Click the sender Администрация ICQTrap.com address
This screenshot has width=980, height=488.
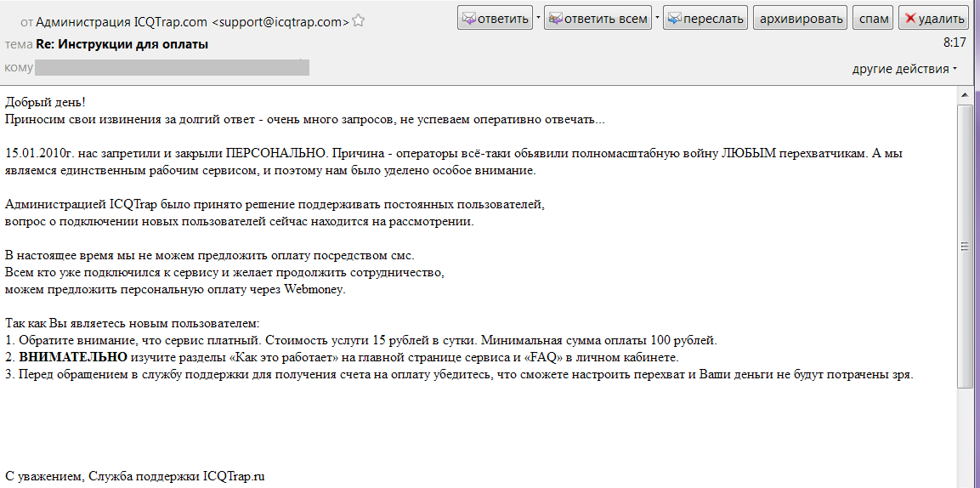[192, 22]
